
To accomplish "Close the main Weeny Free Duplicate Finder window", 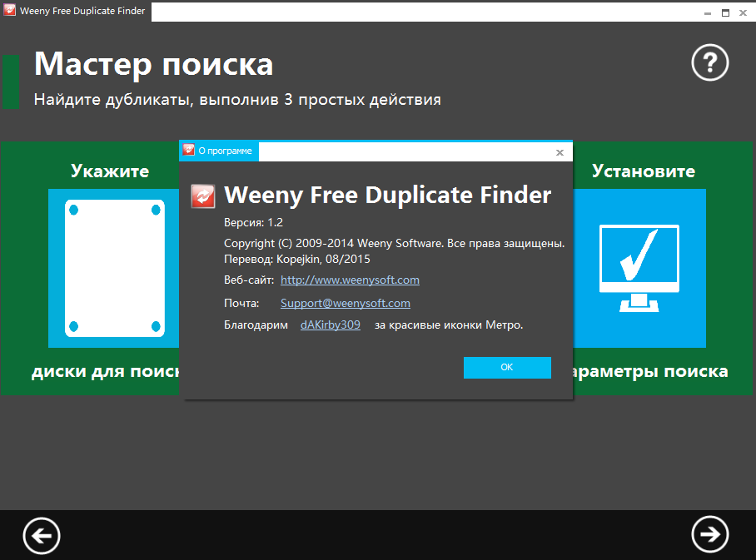I will 743,13.
